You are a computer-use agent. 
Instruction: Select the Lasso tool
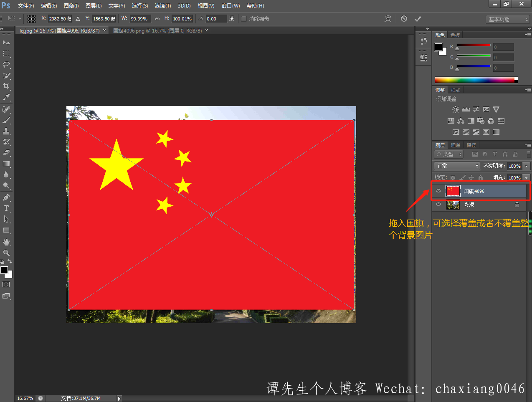click(x=6, y=65)
